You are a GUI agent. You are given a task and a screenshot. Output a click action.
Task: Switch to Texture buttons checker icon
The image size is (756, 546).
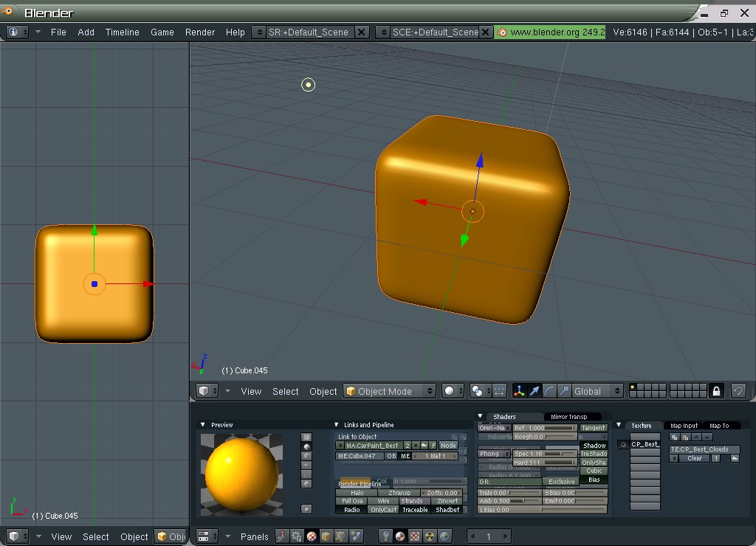pyautogui.click(x=415, y=536)
